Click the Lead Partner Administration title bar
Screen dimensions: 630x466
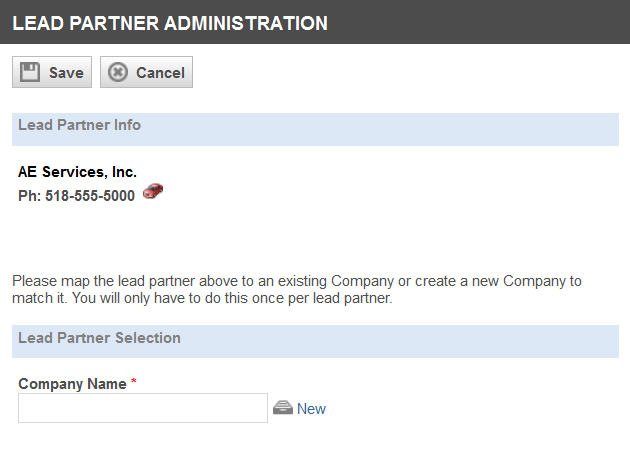click(x=315, y=22)
